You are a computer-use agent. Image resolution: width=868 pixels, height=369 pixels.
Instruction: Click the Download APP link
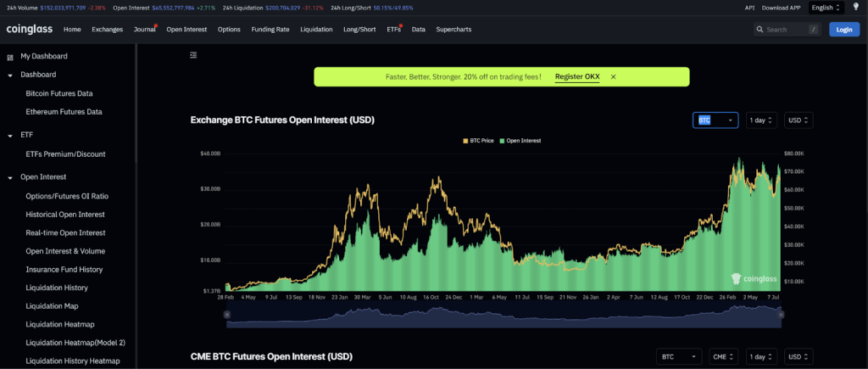coord(781,8)
